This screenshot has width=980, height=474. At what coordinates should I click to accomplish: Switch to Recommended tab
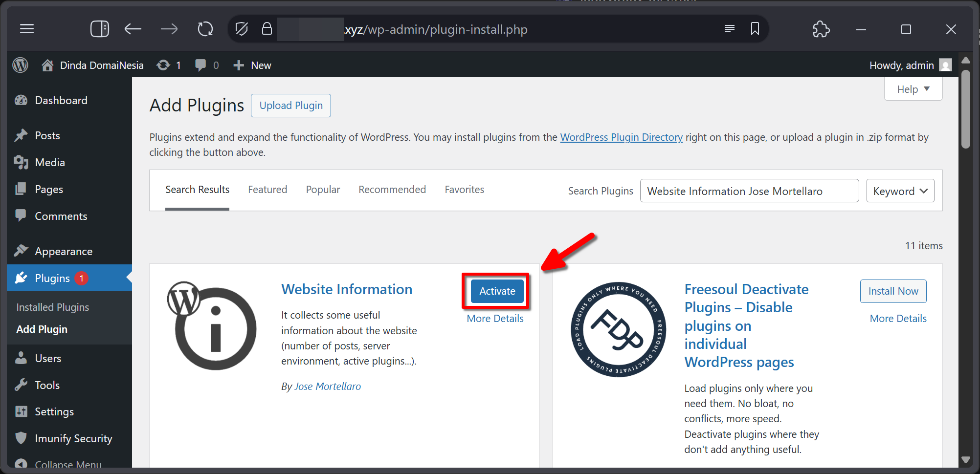coord(392,190)
